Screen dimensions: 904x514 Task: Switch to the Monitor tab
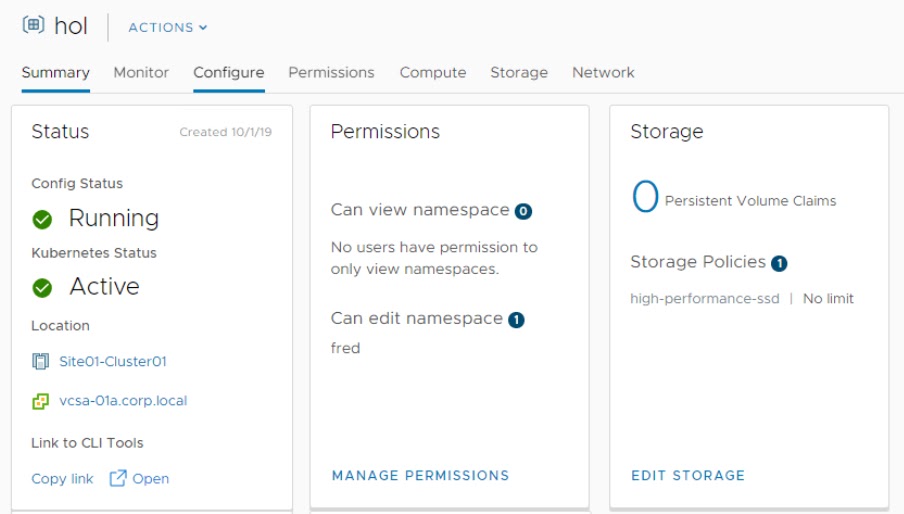click(141, 72)
